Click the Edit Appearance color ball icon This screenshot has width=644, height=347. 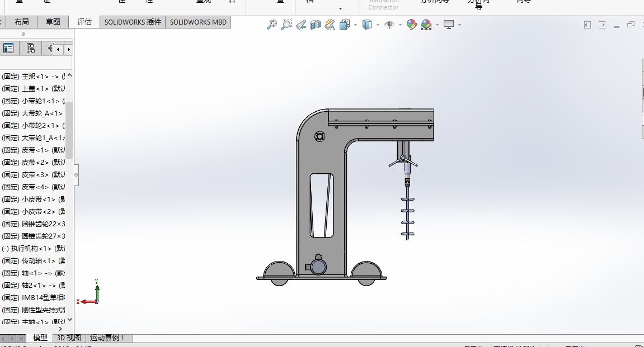(x=412, y=25)
